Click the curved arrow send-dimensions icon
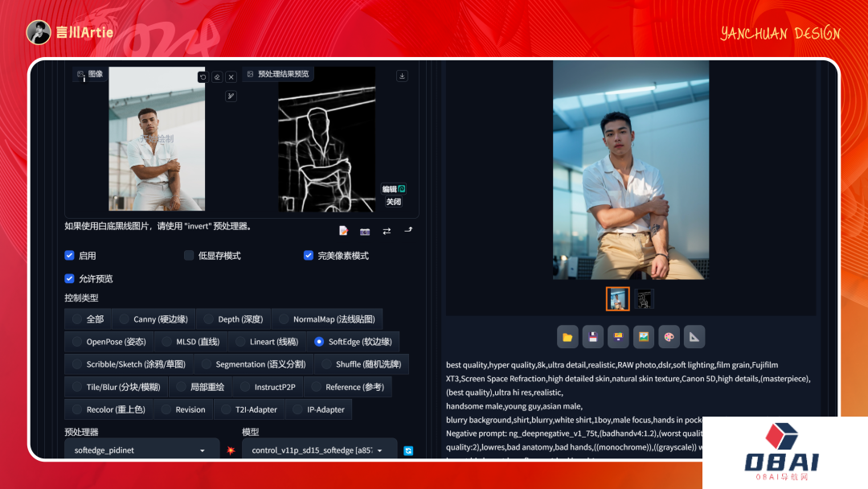868x489 pixels. [408, 230]
